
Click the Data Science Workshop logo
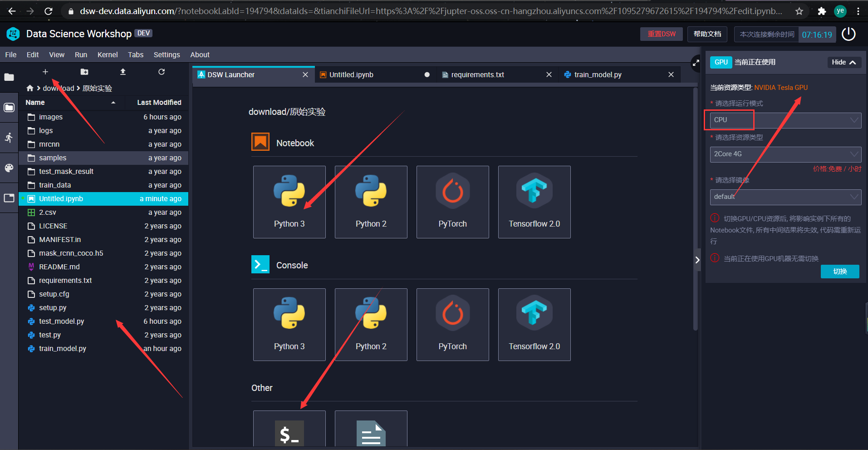point(13,34)
